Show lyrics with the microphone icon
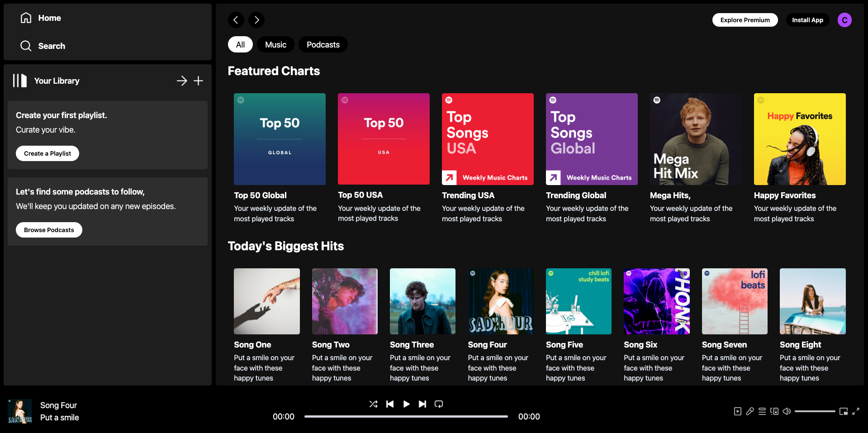The image size is (868, 433). 749,411
